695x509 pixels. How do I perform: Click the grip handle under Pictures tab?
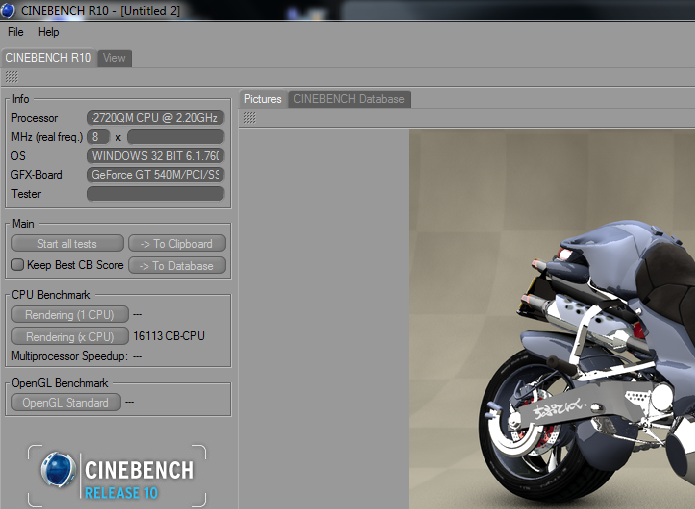(x=249, y=118)
